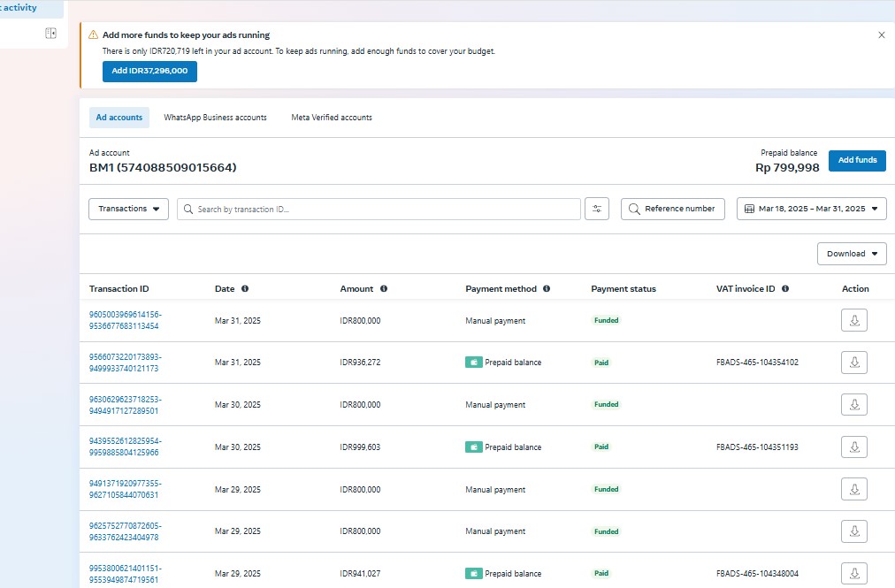The height and width of the screenshot is (588, 895).
Task: Switch to Meta Verified accounts tab
Action: (x=332, y=118)
